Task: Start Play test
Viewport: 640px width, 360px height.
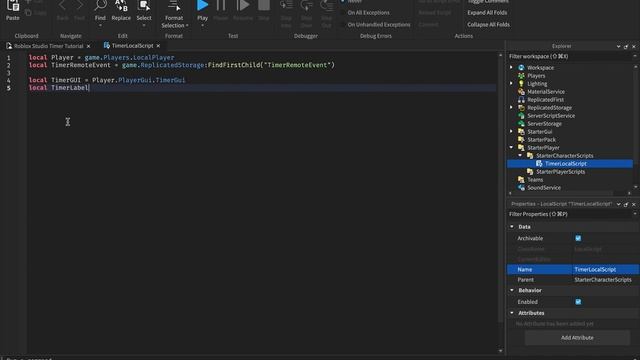Action: 202,5
